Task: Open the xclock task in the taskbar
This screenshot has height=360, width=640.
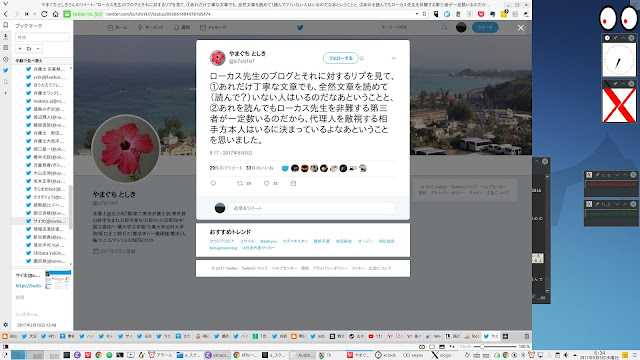Action: (386, 355)
